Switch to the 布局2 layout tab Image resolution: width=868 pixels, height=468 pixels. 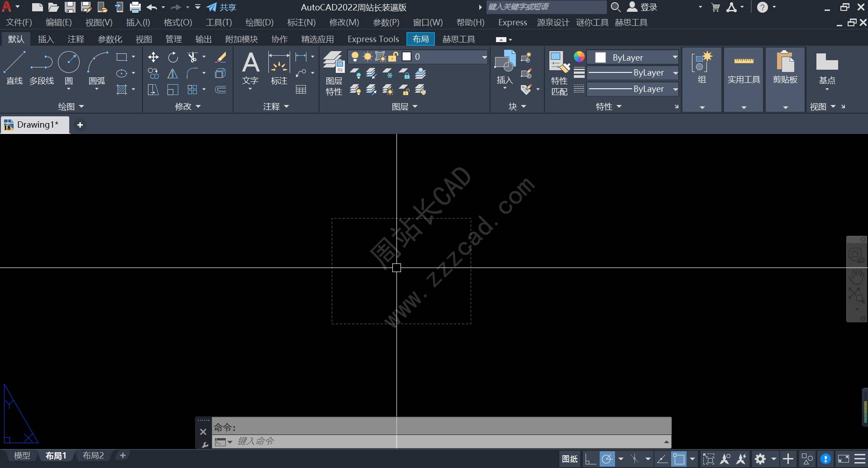[93, 456]
